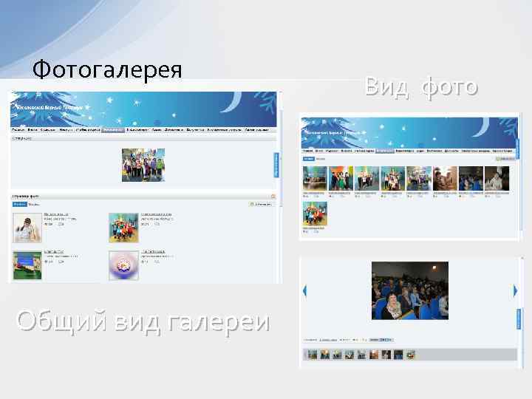This screenshot has width=532, height=399.
Task: Go to previous photo with left arrow
Action: click(x=304, y=291)
